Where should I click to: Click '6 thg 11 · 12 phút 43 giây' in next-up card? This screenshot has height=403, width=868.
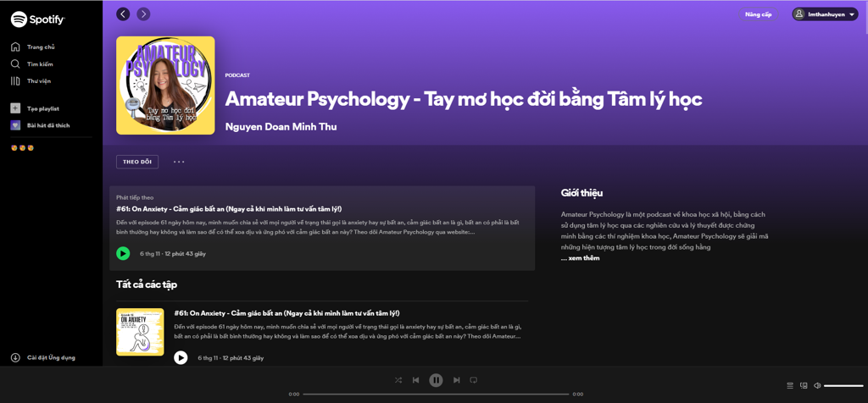pyautogui.click(x=173, y=254)
